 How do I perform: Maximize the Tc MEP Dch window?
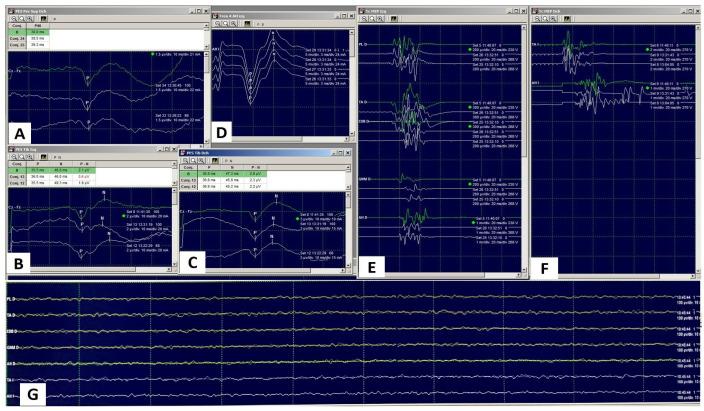coord(691,11)
